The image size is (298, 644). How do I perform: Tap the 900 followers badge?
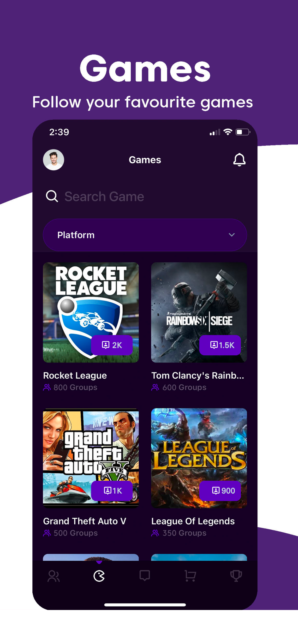(220, 491)
